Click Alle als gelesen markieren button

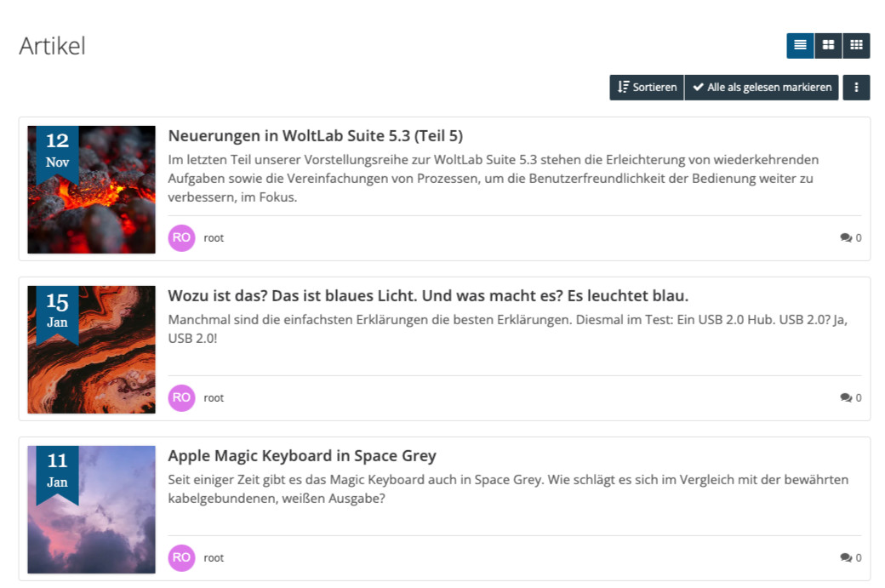click(762, 88)
